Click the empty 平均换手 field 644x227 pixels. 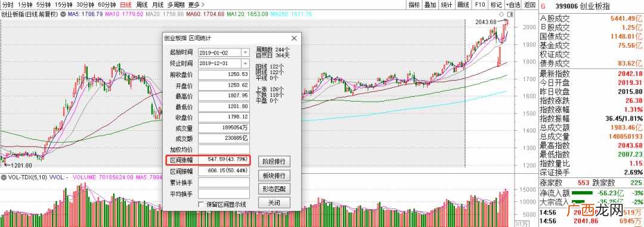[x=224, y=194]
